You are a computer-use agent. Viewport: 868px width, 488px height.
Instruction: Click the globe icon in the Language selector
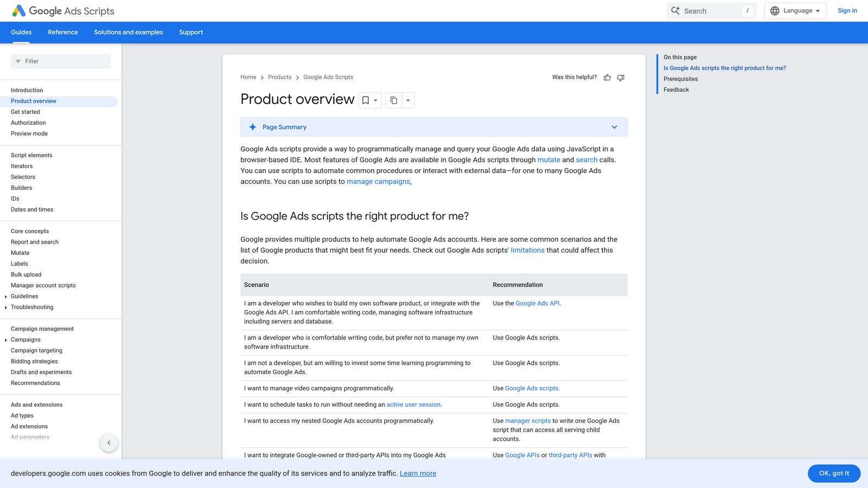click(775, 10)
